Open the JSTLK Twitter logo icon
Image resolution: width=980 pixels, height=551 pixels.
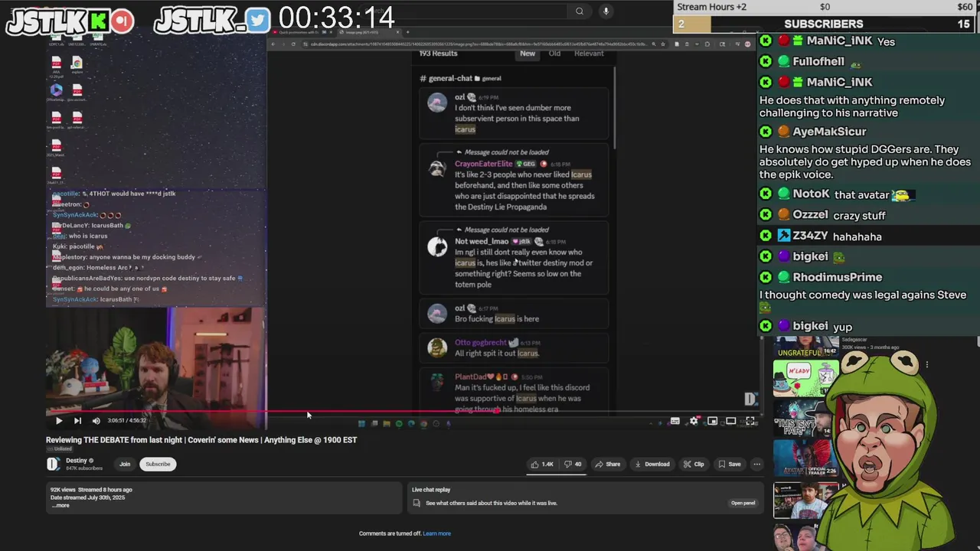pyautogui.click(x=259, y=21)
